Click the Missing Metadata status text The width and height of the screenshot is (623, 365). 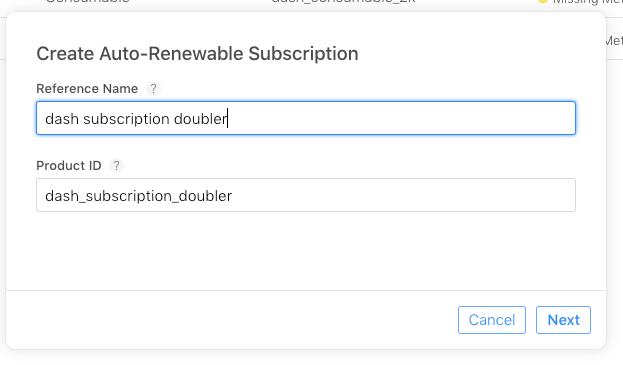pos(587,2)
